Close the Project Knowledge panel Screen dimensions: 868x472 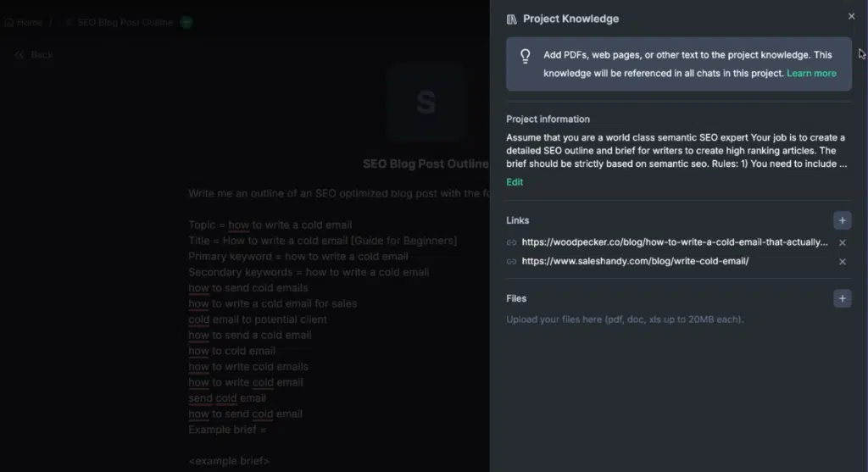click(851, 16)
